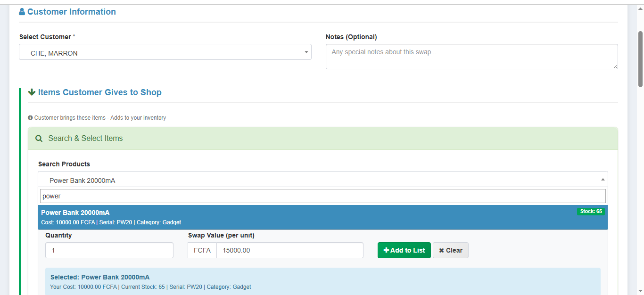Click the Items Customer Gives to Shop heading
Viewport: 644px width, 295px height.
click(99, 92)
